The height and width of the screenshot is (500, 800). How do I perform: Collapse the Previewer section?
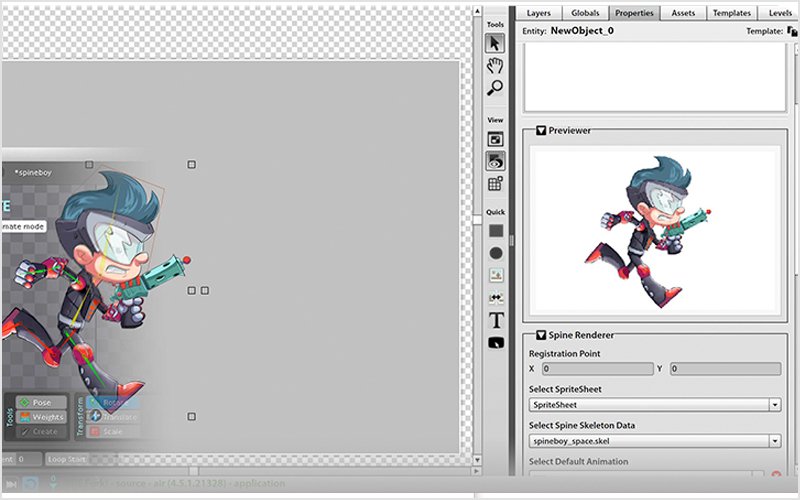point(541,131)
